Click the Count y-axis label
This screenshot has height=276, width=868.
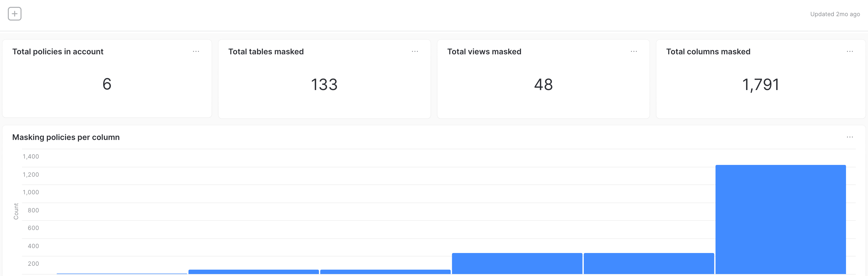coord(16,211)
